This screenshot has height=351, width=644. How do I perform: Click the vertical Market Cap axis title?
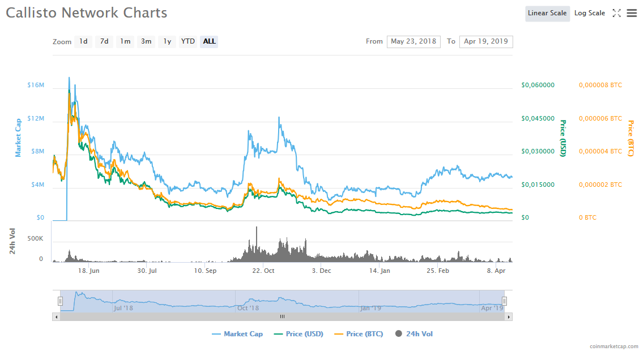tap(18, 138)
